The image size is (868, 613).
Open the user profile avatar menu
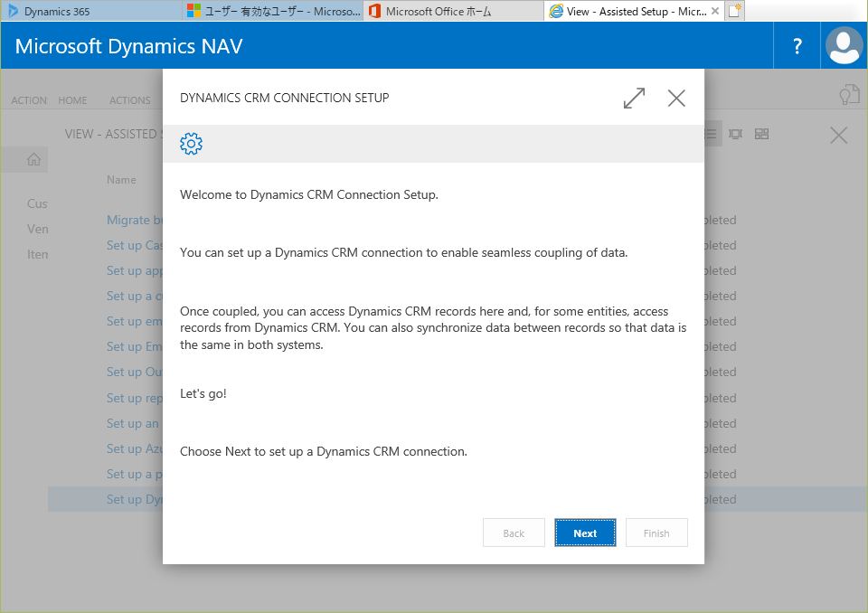pos(844,46)
